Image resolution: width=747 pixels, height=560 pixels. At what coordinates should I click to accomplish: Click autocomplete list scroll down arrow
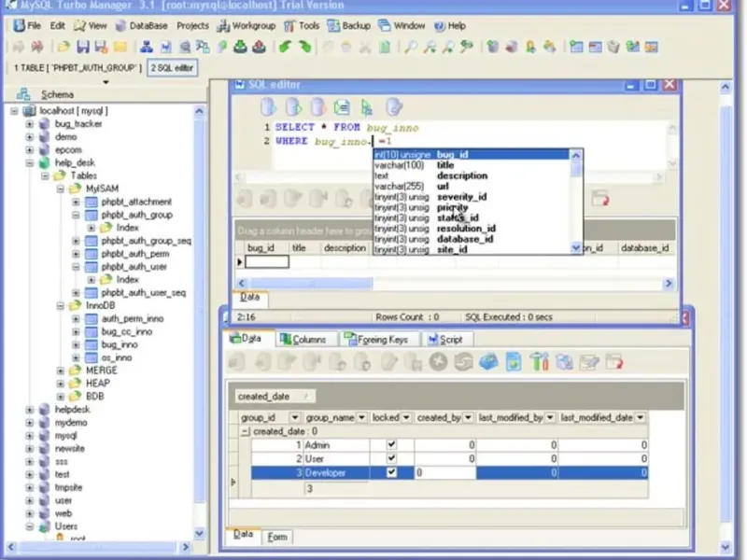click(575, 247)
